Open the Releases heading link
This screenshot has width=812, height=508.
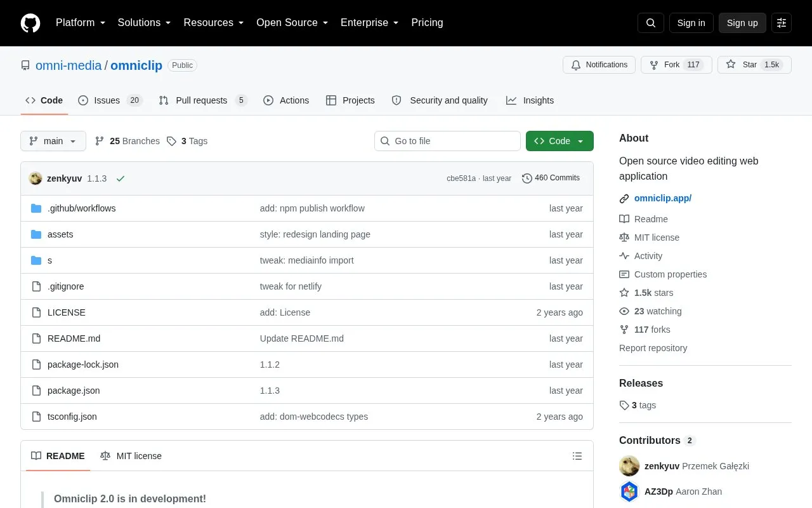[x=641, y=383]
